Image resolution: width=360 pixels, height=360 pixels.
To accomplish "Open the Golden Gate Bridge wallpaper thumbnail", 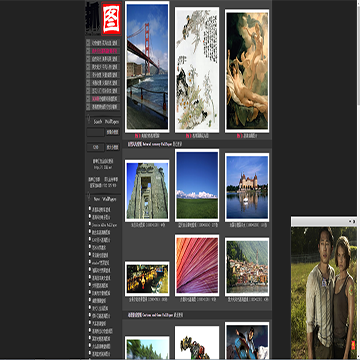I will (147, 67).
